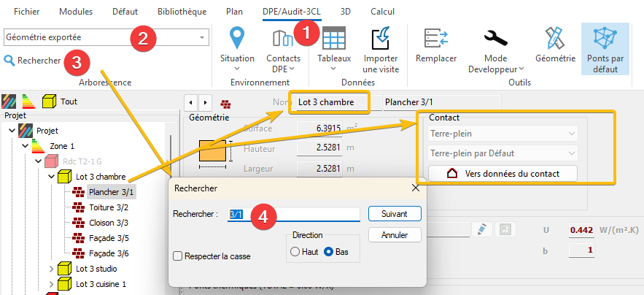Image resolution: width=644 pixels, height=295 pixels.
Task: Open Terre-plein par Défaut dropdown
Action: click(503, 153)
